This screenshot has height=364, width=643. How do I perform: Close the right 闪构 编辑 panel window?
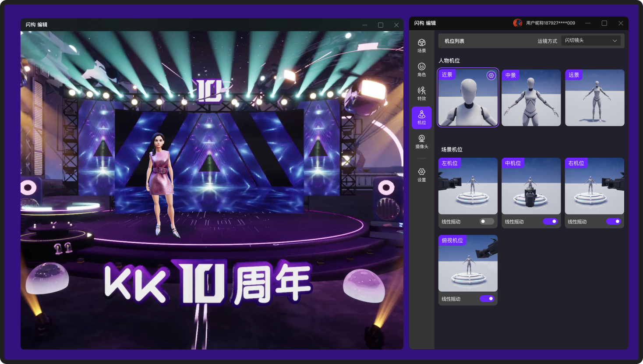[x=621, y=23]
